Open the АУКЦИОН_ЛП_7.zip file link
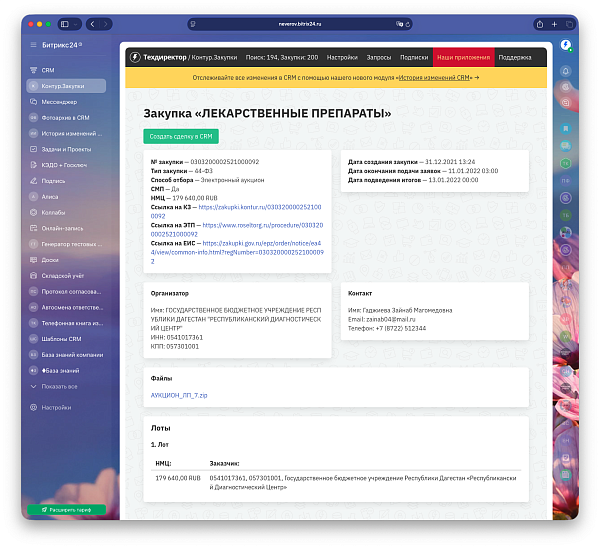 coord(179,395)
